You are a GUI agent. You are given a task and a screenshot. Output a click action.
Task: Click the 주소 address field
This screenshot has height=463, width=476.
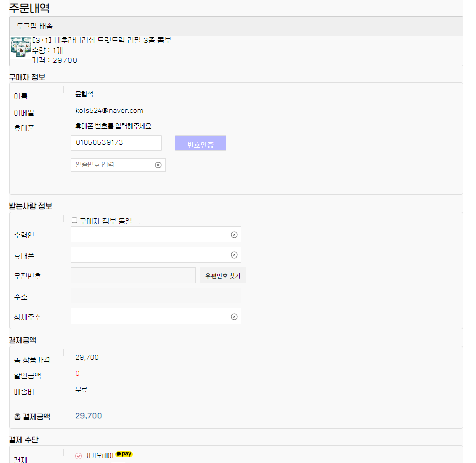(x=156, y=296)
